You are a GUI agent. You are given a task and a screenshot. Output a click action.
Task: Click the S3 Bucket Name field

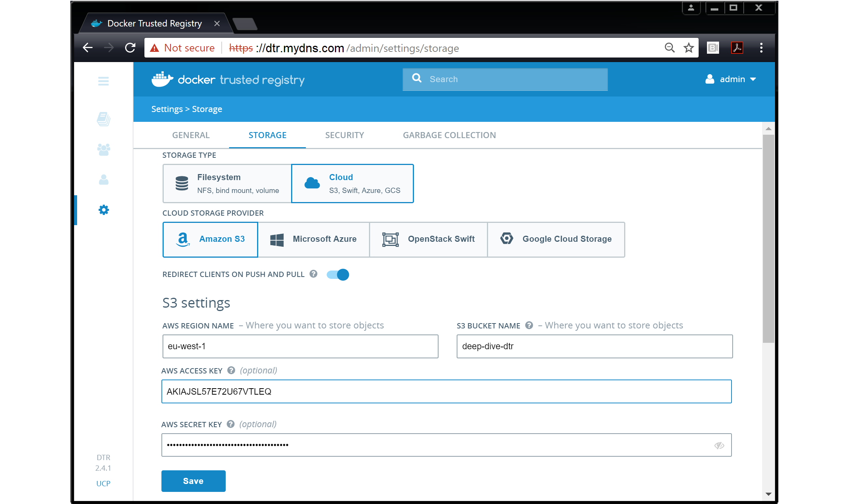(x=594, y=346)
